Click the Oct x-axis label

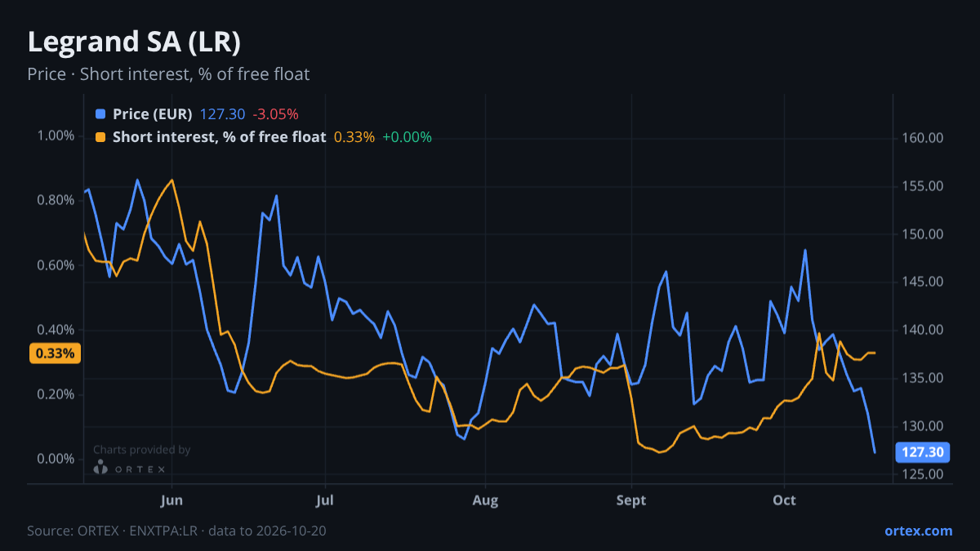click(785, 499)
